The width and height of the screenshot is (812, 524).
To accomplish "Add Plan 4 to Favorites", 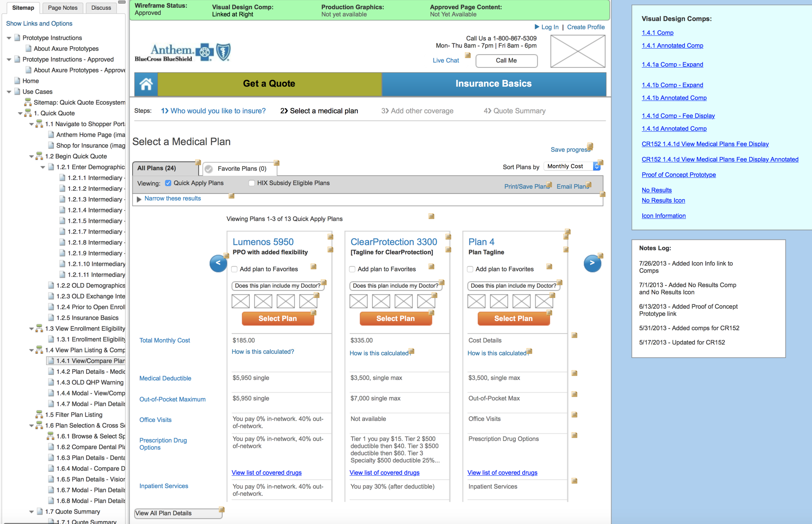I will [x=470, y=270].
